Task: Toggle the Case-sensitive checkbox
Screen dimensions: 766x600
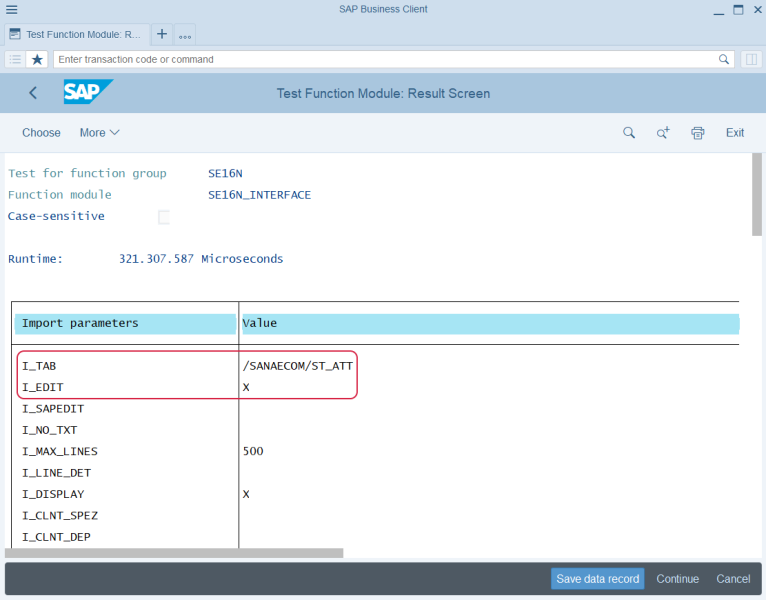Action: click(x=164, y=217)
